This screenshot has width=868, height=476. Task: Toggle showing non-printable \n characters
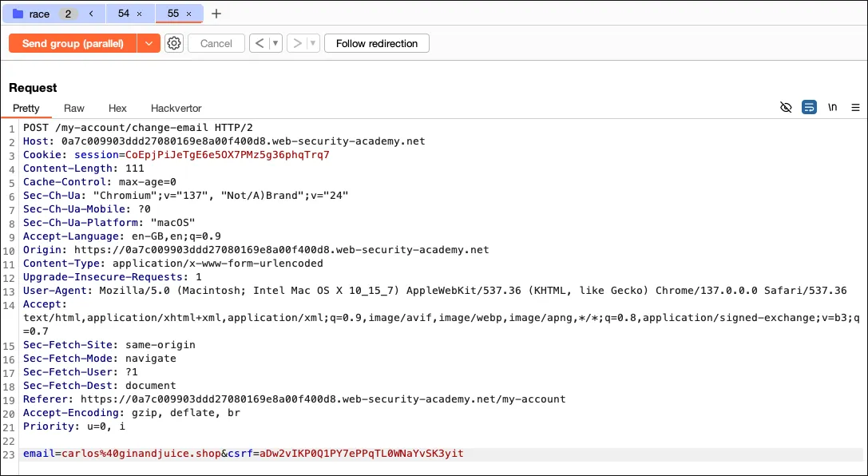pyautogui.click(x=832, y=108)
